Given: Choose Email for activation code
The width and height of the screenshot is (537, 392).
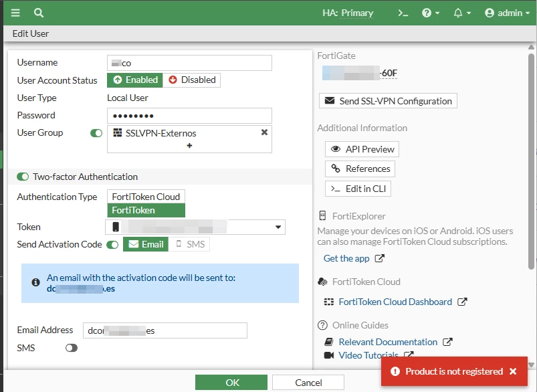Looking at the screenshot, I should tap(146, 244).
